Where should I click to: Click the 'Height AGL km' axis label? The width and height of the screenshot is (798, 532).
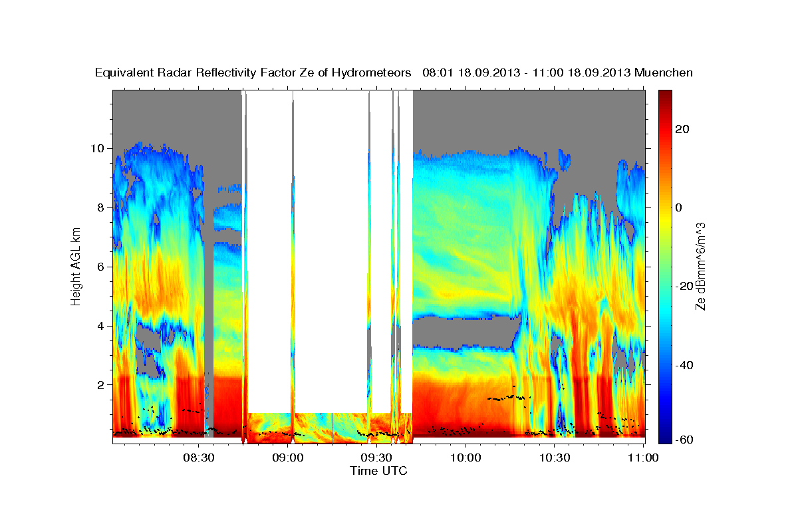[x=76, y=266]
